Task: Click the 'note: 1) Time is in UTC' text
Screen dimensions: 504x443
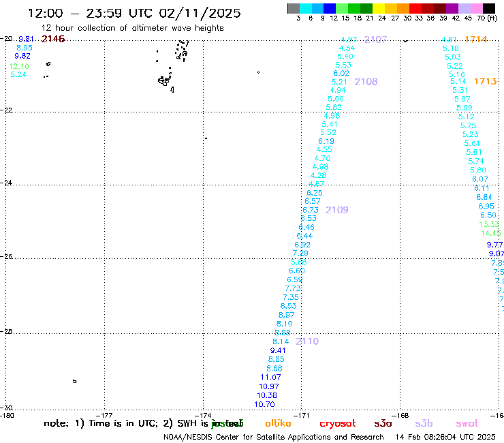Action: click(101, 424)
